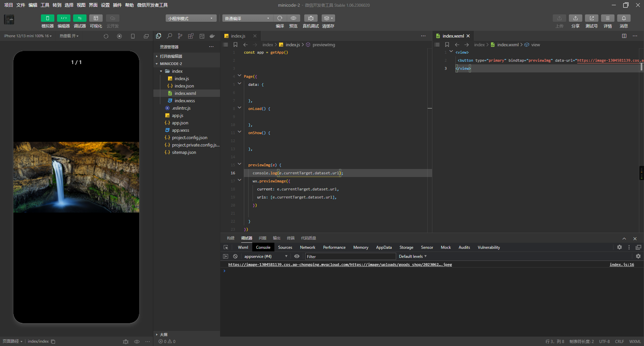Click the Compile refresh icon

280,18
